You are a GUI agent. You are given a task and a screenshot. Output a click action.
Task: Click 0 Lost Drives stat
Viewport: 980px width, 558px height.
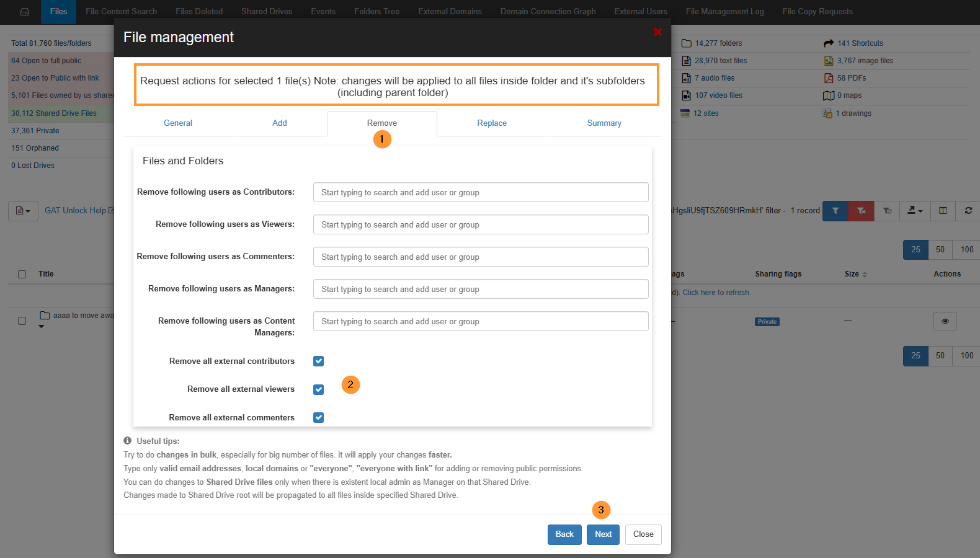pos(33,166)
